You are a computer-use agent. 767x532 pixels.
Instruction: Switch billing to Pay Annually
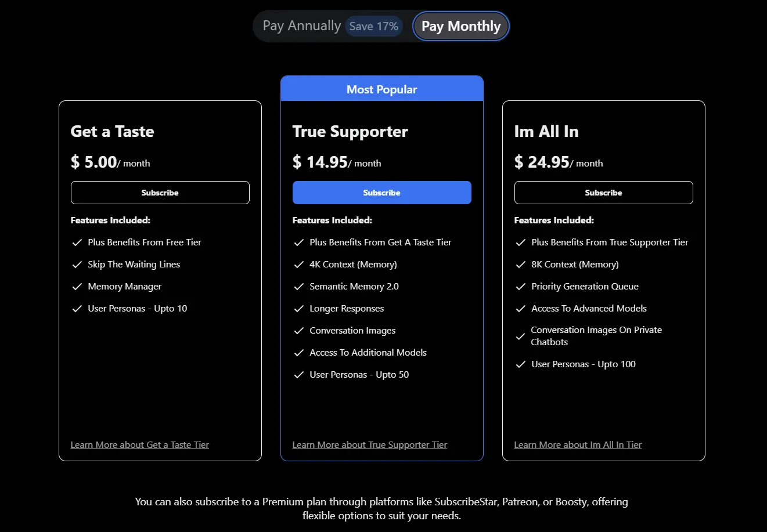pos(302,26)
